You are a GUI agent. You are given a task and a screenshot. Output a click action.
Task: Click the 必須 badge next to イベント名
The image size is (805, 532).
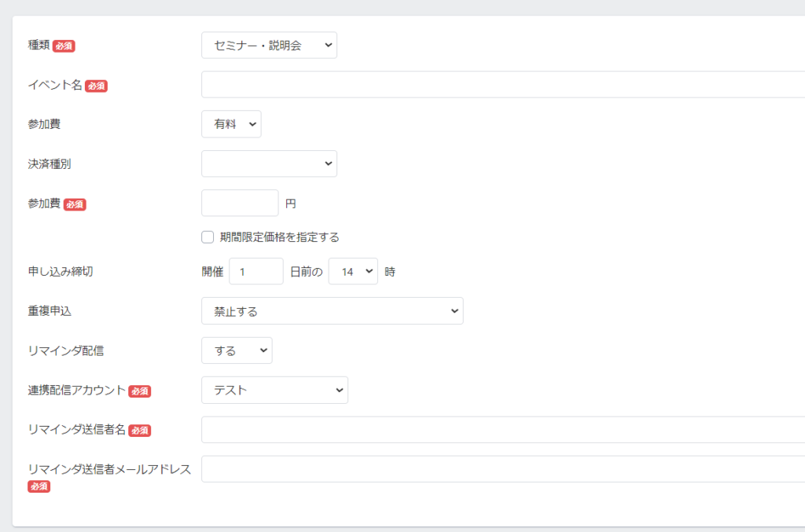tap(96, 86)
